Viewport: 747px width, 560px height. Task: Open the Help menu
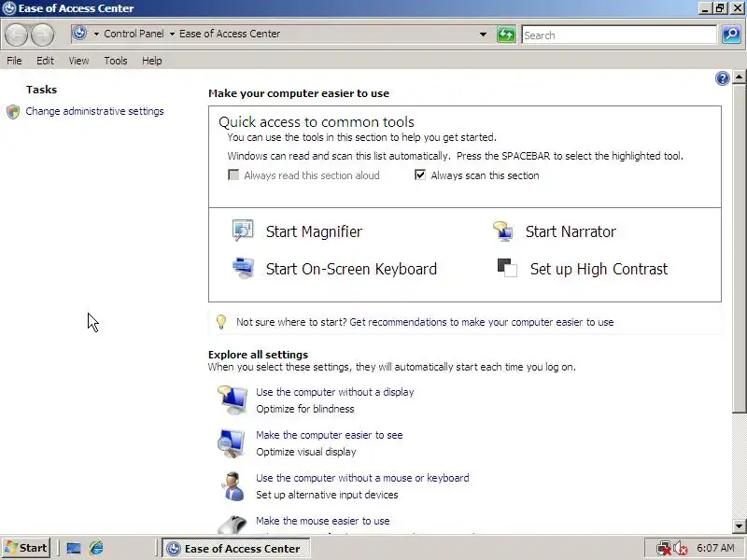pos(152,61)
